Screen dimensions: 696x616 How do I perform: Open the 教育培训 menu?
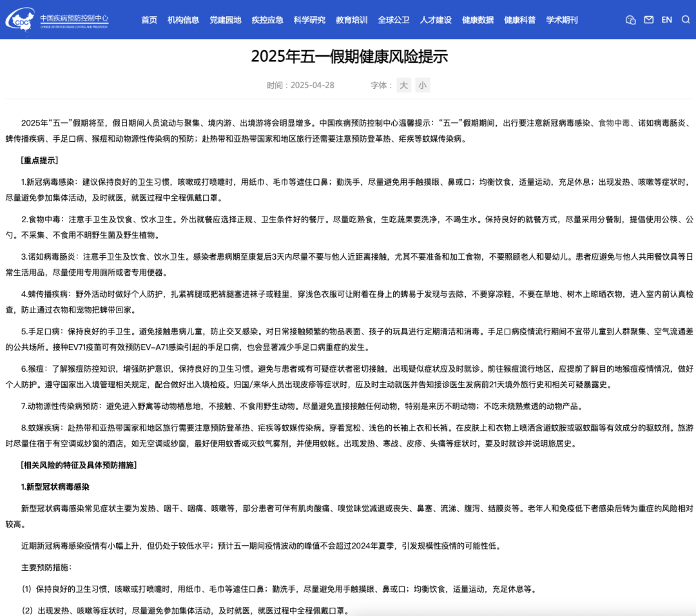352,20
